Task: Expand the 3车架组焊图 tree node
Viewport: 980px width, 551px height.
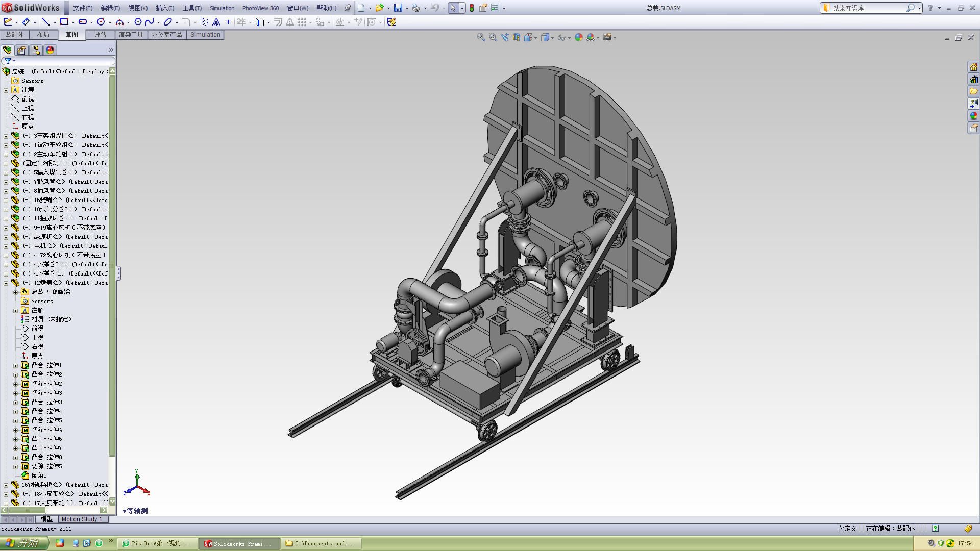Action: [x=6, y=136]
